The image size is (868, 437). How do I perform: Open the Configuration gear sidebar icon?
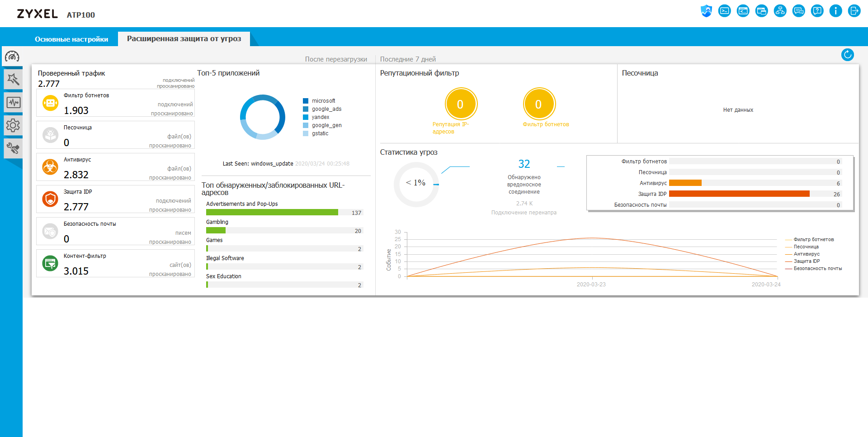[13, 125]
